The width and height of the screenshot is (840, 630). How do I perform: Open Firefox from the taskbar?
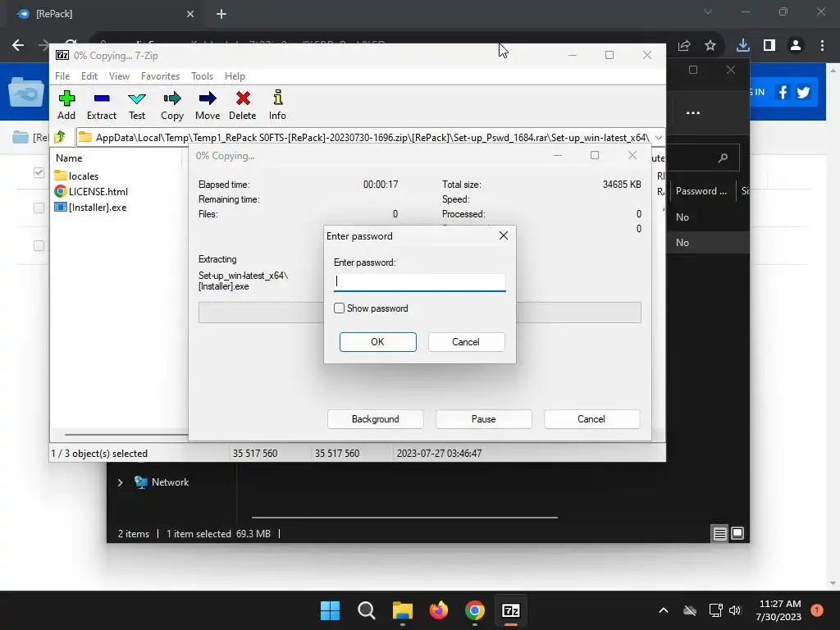pos(439,610)
